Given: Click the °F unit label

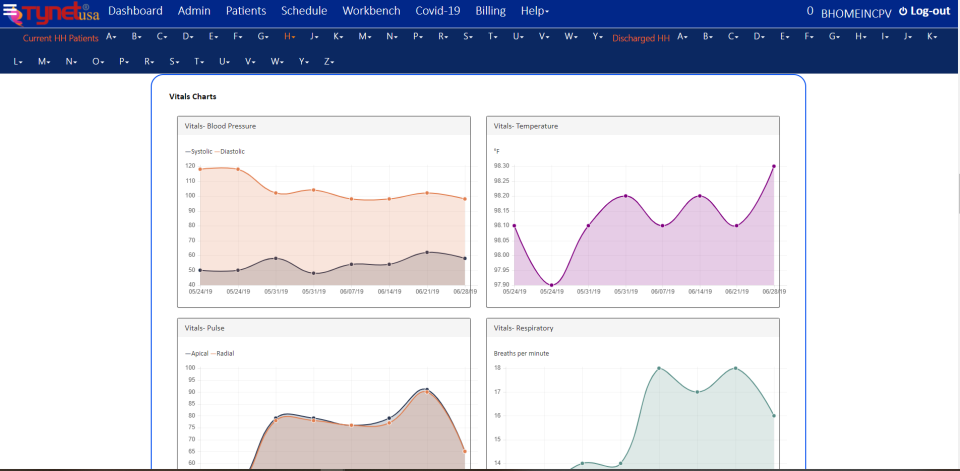Looking at the screenshot, I should pos(497,151).
